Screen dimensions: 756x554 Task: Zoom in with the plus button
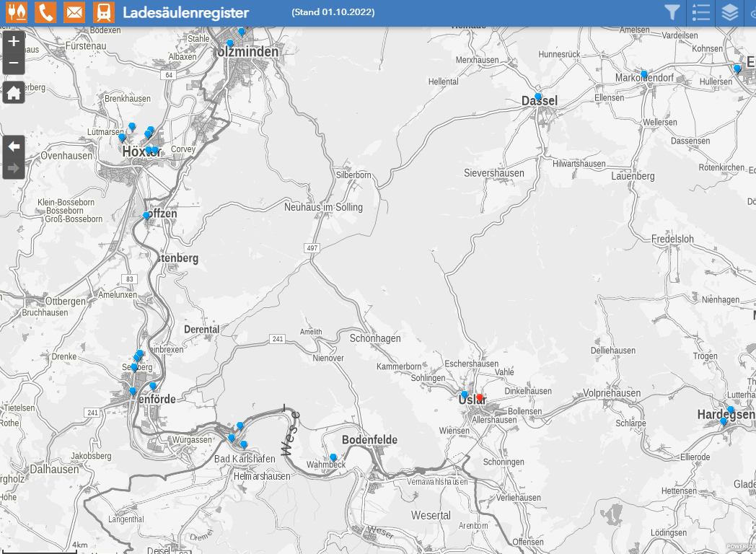pyautogui.click(x=14, y=41)
